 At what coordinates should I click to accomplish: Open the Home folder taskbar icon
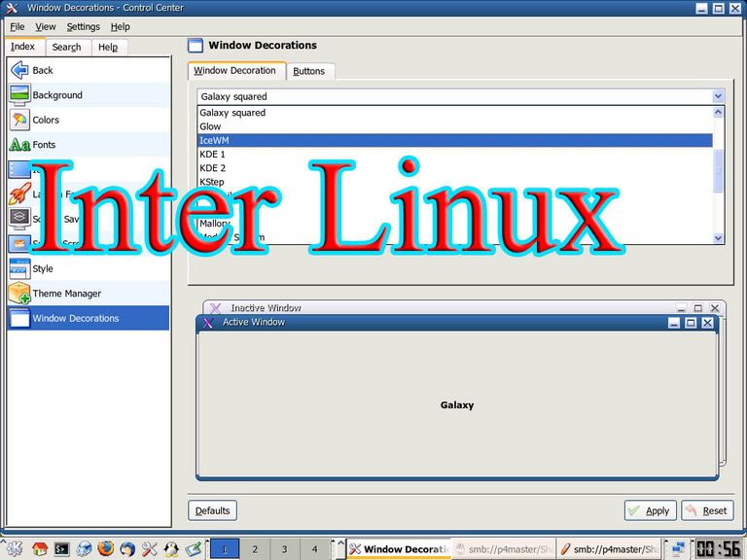(39, 549)
